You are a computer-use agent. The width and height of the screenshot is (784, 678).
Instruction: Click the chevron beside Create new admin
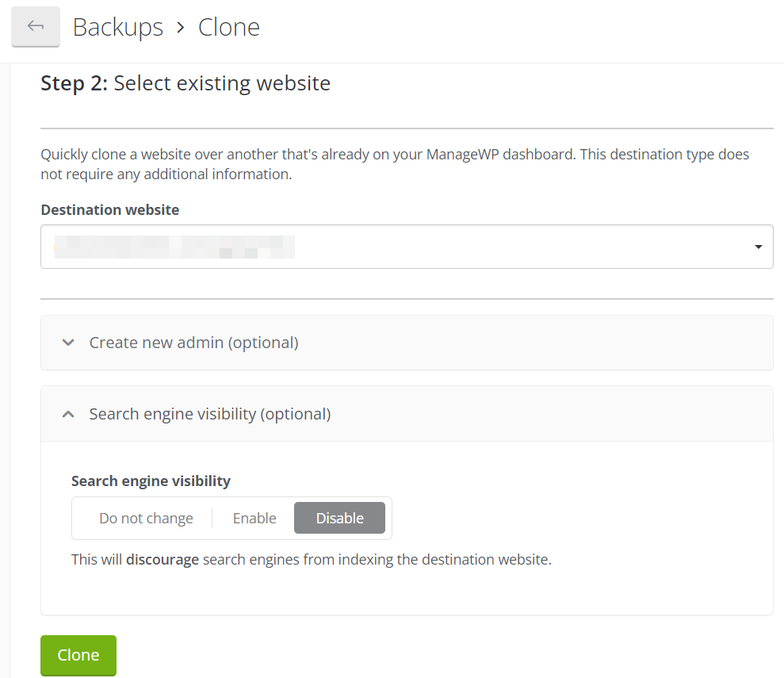pos(69,343)
